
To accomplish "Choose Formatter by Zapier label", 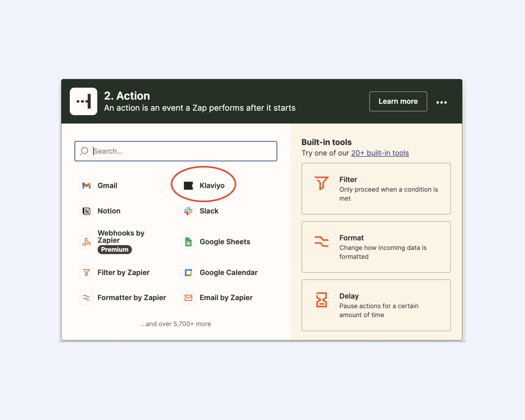I will (132, 298).
